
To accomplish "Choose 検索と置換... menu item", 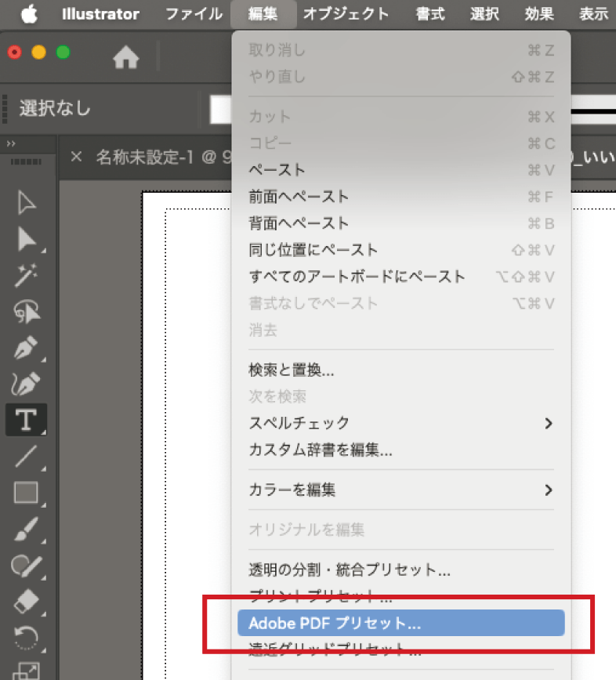I will (x=401, y=370).
